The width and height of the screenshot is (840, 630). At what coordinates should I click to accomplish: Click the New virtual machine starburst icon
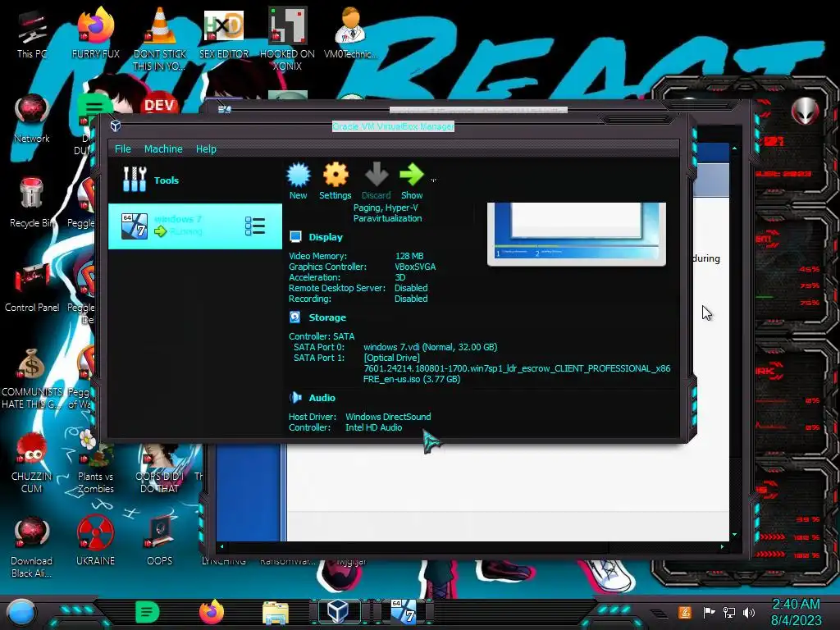point(299,175)
